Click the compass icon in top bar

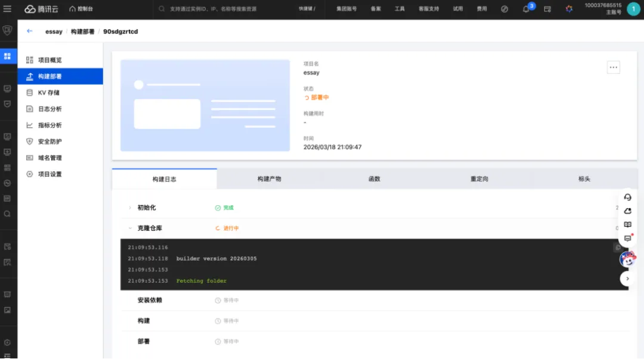coord(504,9)
